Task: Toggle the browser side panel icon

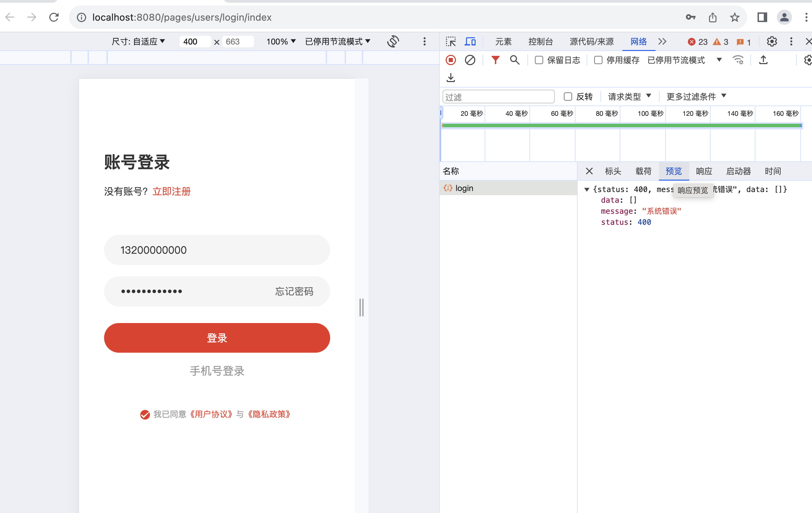Action: pos(762,17)
